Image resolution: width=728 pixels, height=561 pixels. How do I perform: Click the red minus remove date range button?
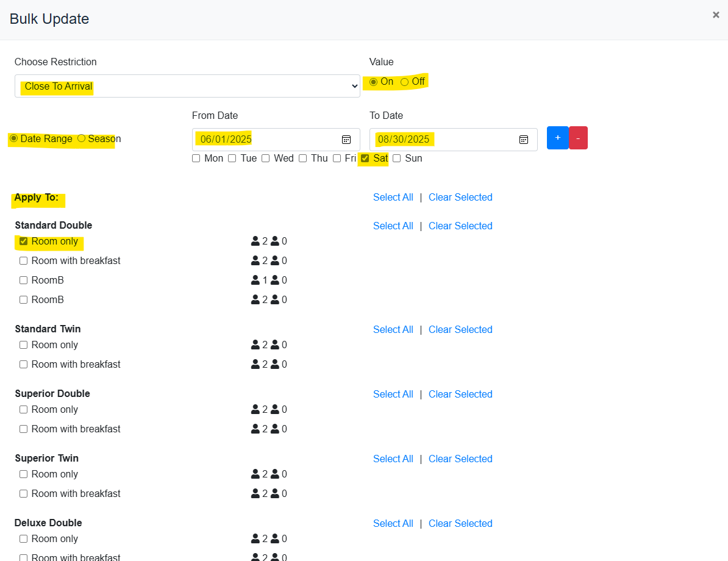[x=578, y=138]
